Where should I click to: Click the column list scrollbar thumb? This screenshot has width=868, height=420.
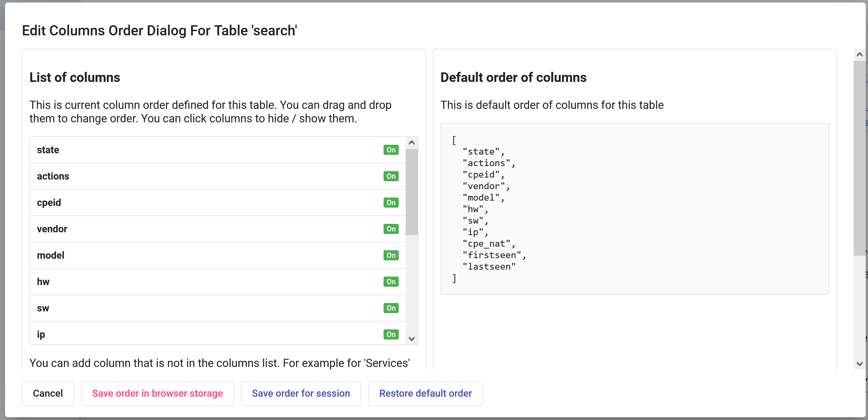click(x=411, y=192)
